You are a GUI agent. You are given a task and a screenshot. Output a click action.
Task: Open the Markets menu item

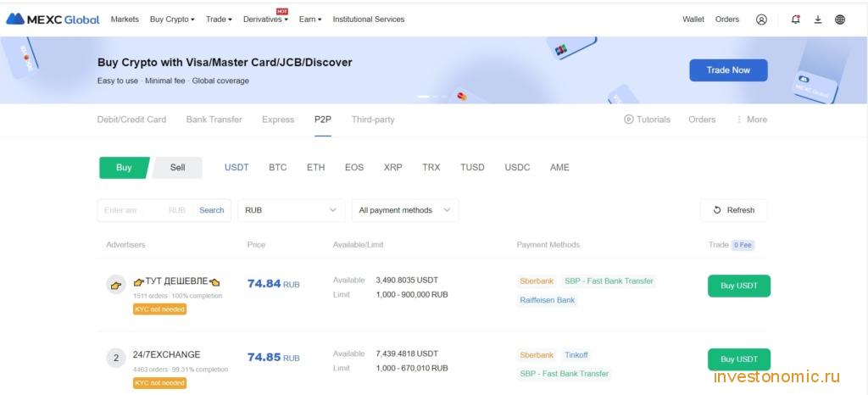125,19
